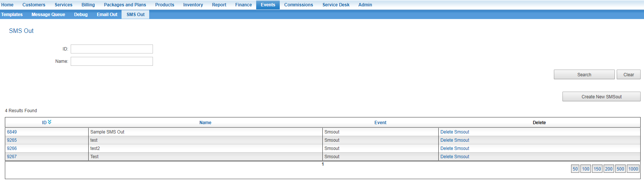Open SMS out record 6849
This screenshot has height=181, width=644.
tap(12, 132)
